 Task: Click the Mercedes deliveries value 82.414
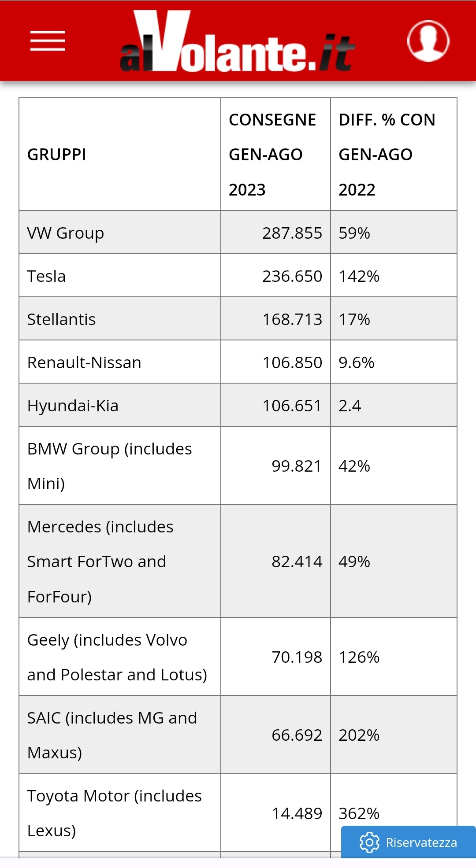[x=297, y=561]
